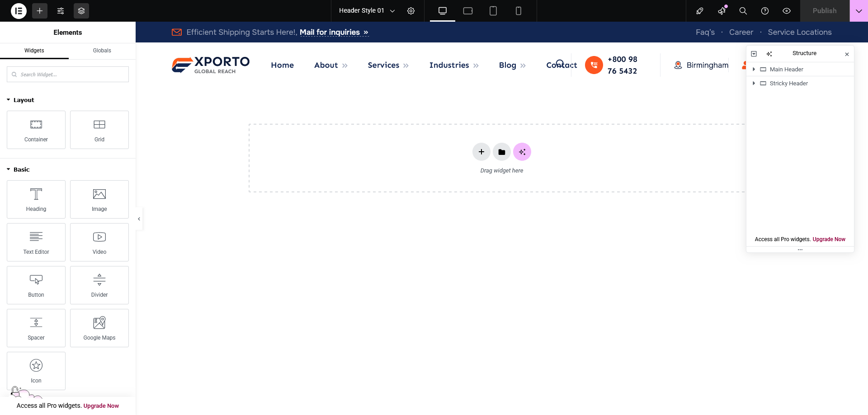The width and height of the screenshot is (868, 415).
Task: Open page settings gear icon
Action: click(410, 11)
